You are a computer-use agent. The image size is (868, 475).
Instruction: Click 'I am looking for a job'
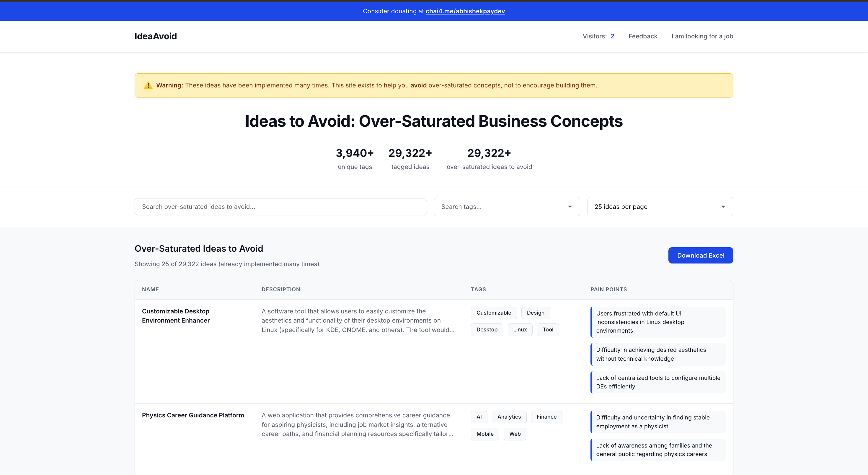(x=702, y=36)
